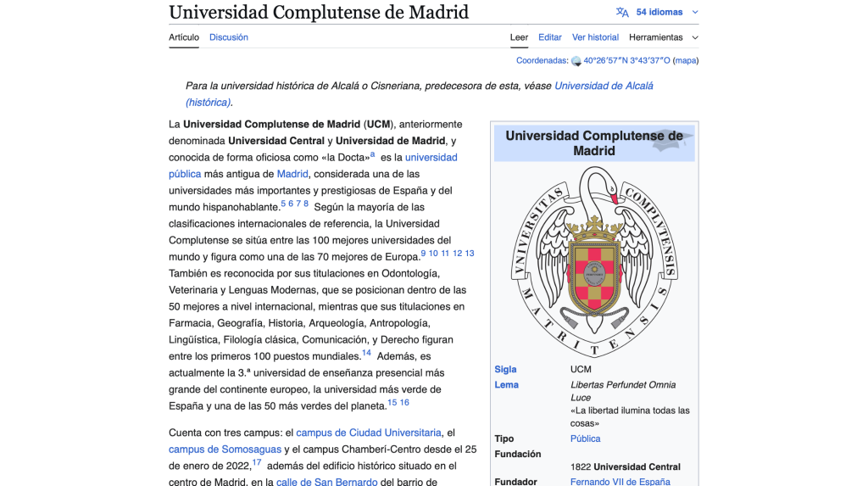The height and width of the screenshot is (486, 868).
Task: Open the universidad pública link
Action: pyautogui.click(x=431, y=158)
